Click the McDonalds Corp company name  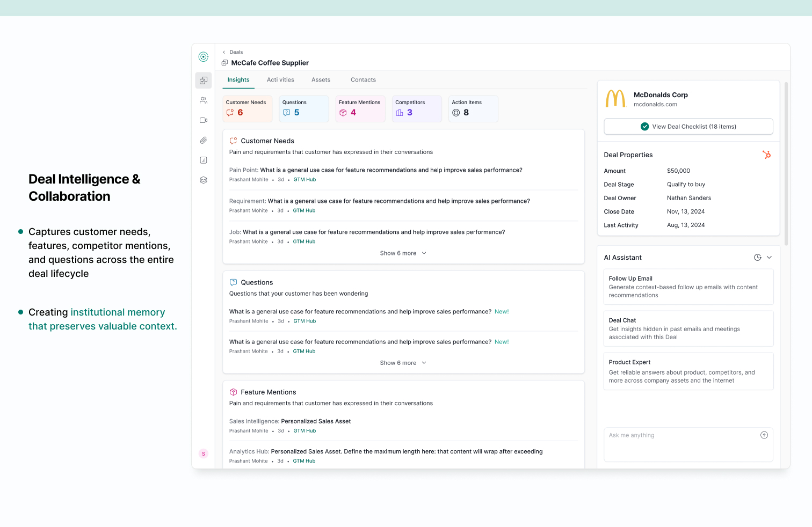(x=661, y=95)
